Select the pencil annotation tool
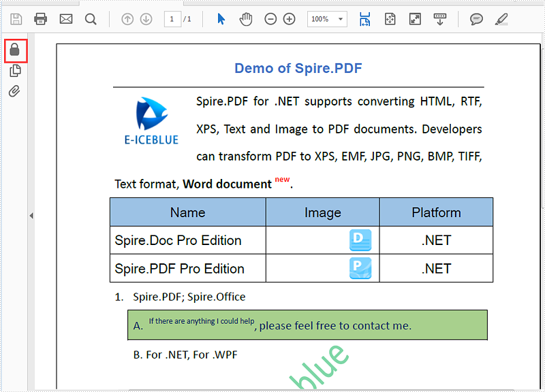 tap(501, 19)
